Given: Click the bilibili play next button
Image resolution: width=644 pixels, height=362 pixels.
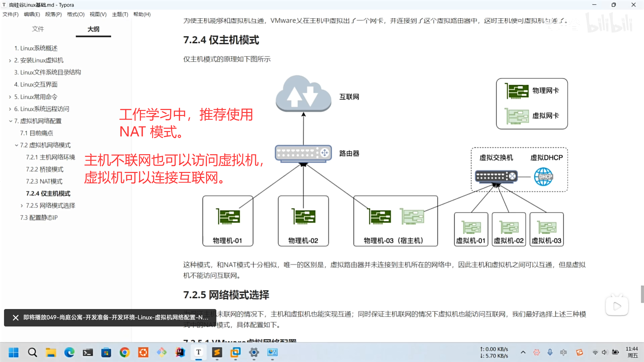Looking at the screenshot, I should pyautogui.click(x=617, y=306).
